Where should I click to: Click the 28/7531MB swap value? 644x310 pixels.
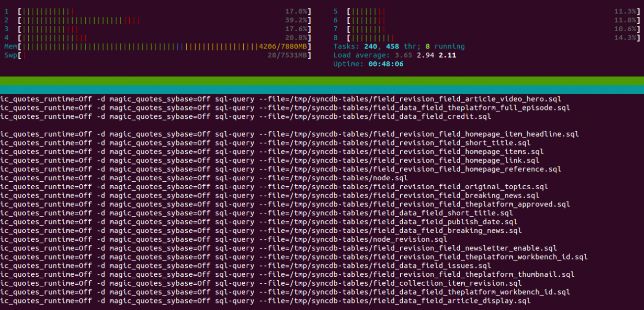tap(287, 55)
